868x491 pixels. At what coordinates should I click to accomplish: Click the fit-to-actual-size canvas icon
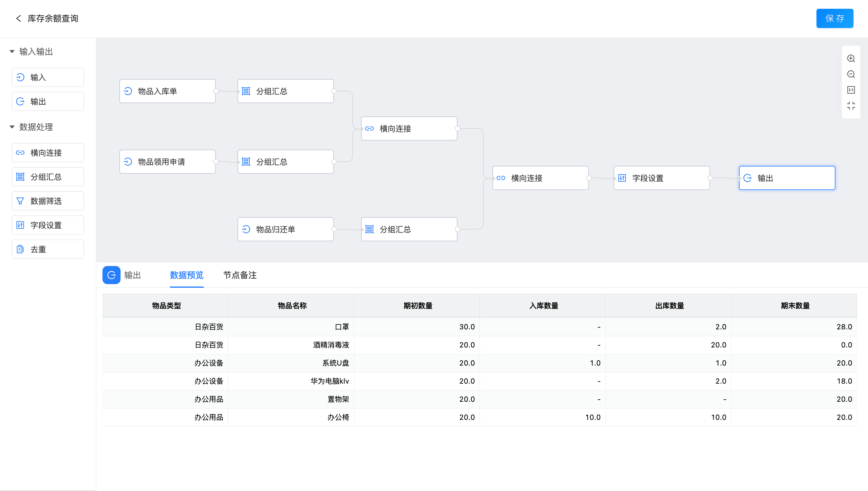click(851, 90)
